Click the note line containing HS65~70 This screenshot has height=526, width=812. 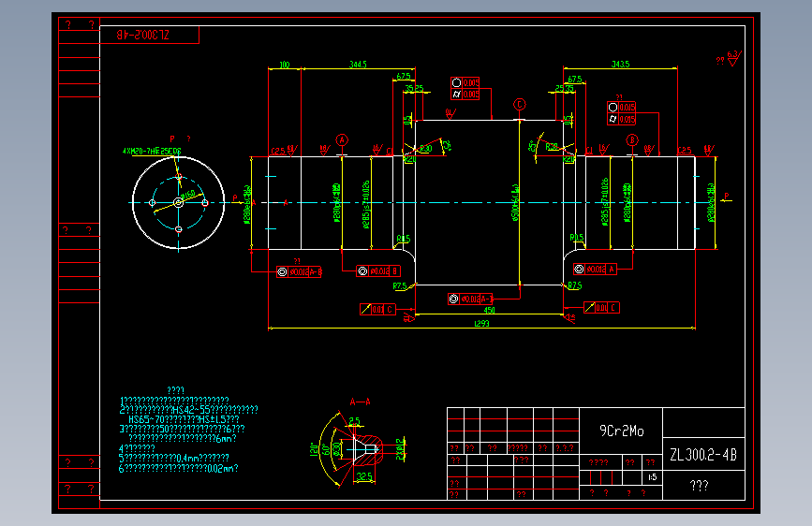(184, 418)
